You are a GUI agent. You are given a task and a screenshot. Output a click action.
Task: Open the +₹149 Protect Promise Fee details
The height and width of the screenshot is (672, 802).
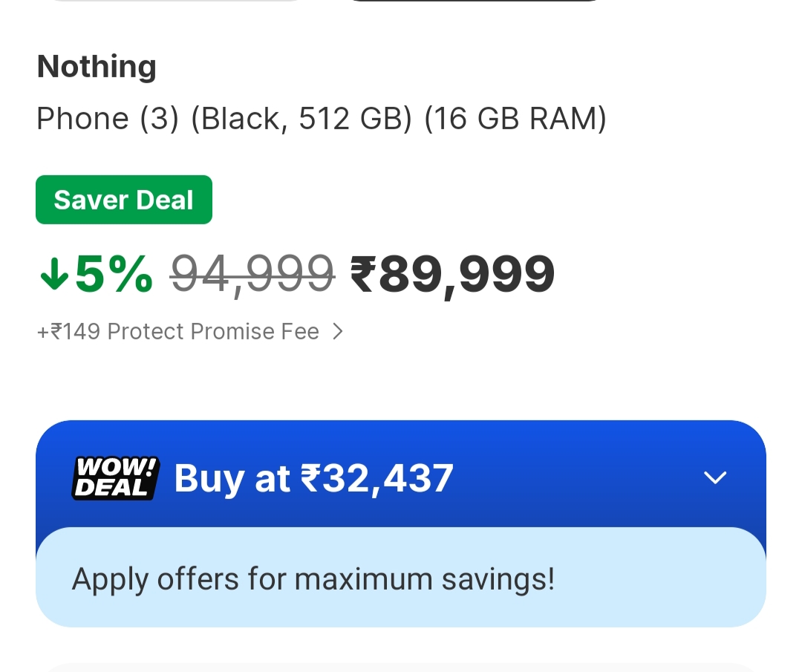(178, 332)
